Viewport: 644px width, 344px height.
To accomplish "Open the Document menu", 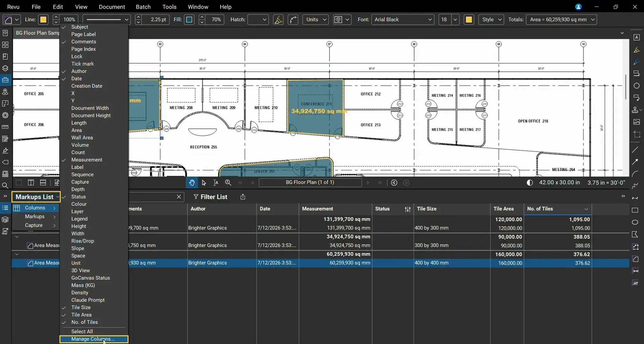I will (112, 7).
